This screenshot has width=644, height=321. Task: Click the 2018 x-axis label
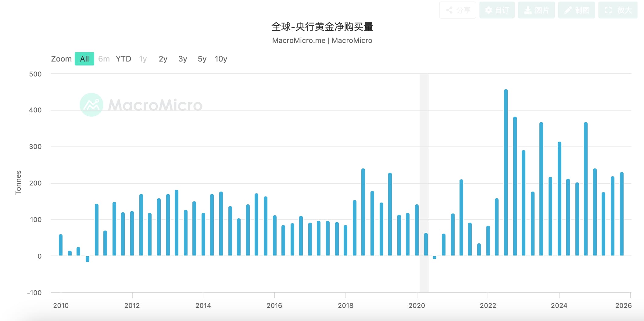coord(345,305)
